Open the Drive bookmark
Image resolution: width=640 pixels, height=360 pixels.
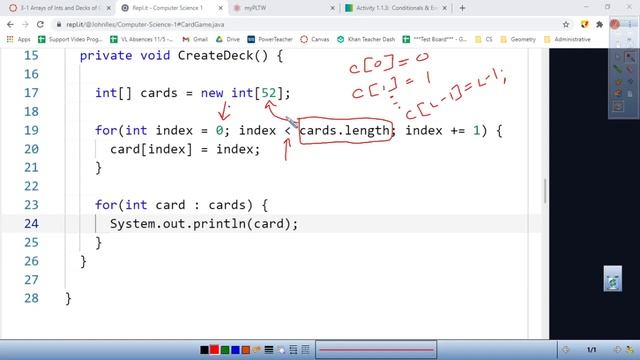[x=228, y=39]
